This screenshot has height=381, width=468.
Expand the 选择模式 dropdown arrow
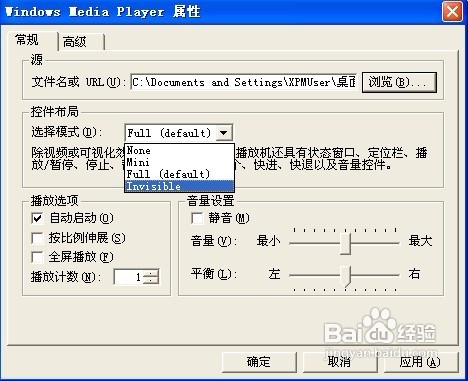pyautogui.click(x=224, y=133)
